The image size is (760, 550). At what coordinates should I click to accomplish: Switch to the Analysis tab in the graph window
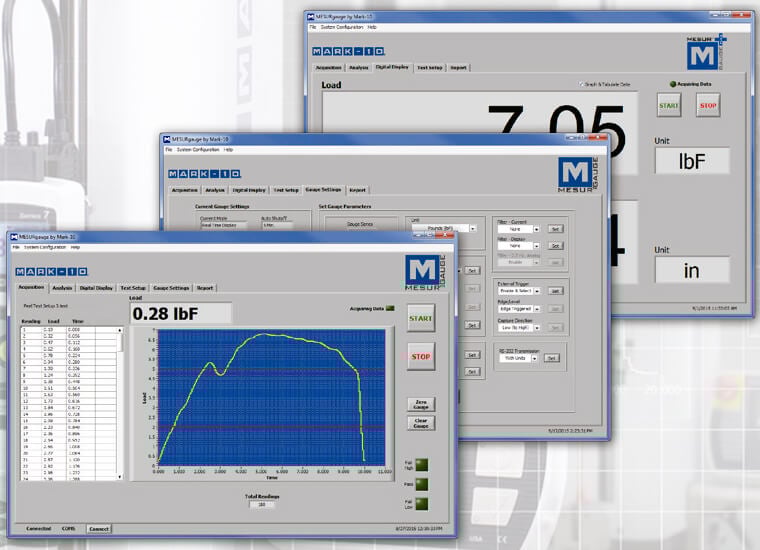(x=63, y=287)
